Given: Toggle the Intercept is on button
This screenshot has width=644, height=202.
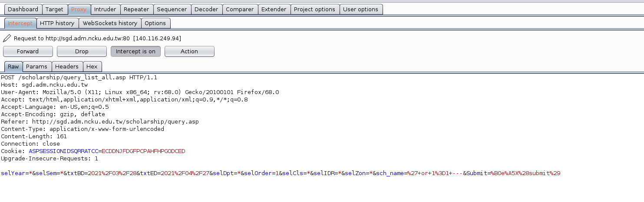Looking at the screenshot, I should (x=135, y=51).
